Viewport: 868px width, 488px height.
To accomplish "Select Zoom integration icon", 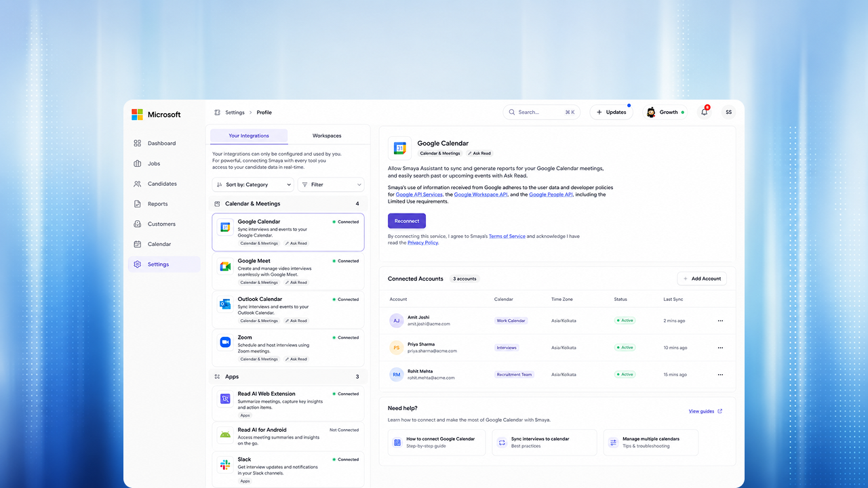I will [225, 342].
